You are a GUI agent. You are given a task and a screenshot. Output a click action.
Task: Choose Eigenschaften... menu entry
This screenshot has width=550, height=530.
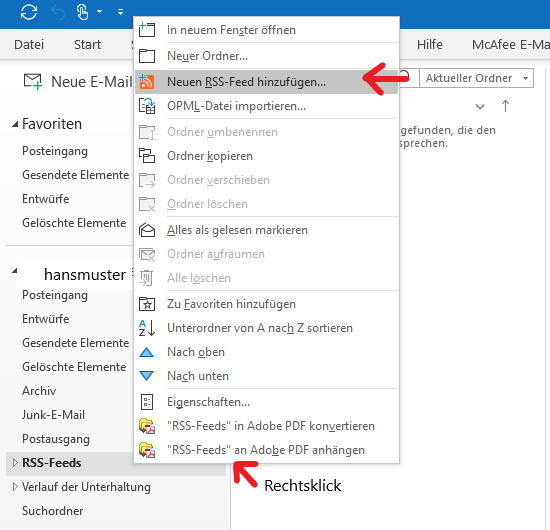coord(267,402)
